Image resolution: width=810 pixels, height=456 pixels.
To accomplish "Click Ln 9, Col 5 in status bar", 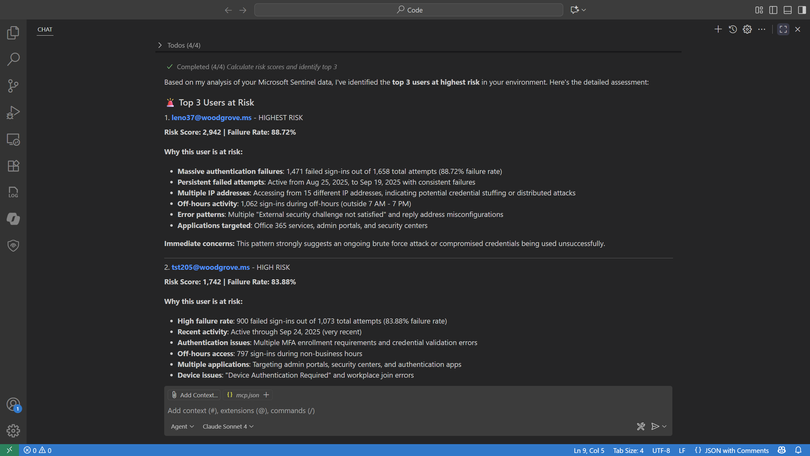I will tap(588, 450).
